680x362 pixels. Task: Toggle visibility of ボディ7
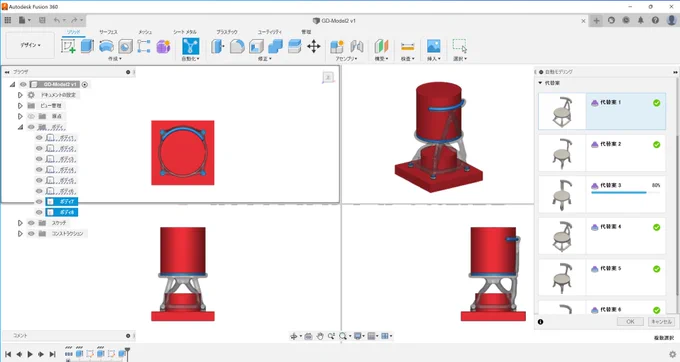tap(39, 202)
